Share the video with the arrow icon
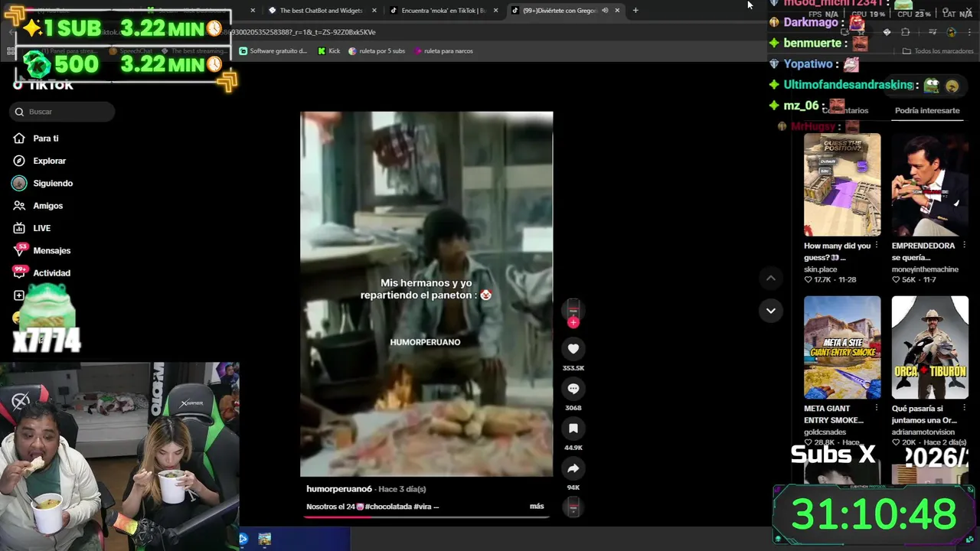The width and height of the screenshot is (980, 551). 573,468
